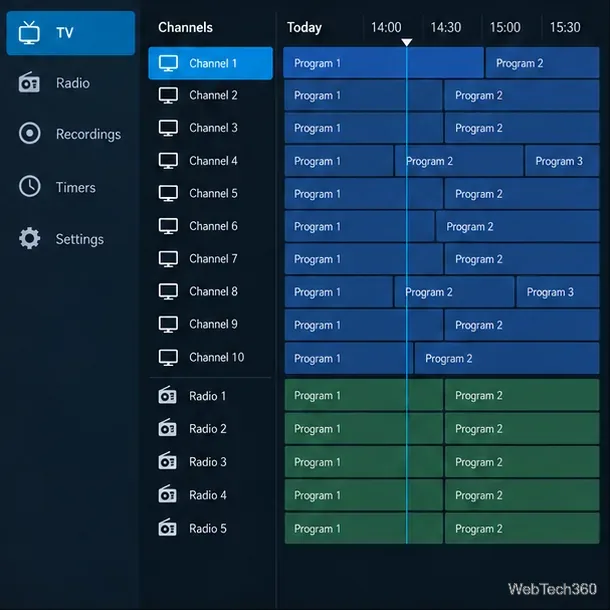Switch to the Radio menu label
Image resolution: width=610 pixels, height=610 pixels.
(x=73, y=83)
